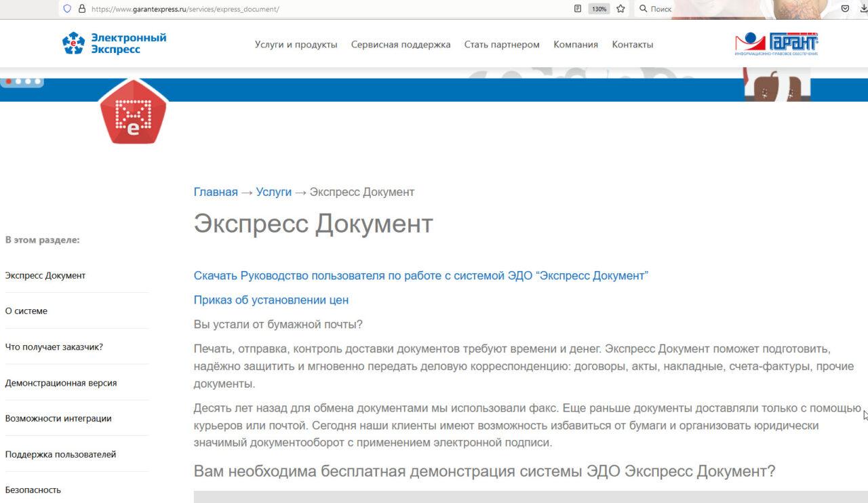Screen dimensions: 868x503
Task: Select the fourth slider dot
Action: 37,81
